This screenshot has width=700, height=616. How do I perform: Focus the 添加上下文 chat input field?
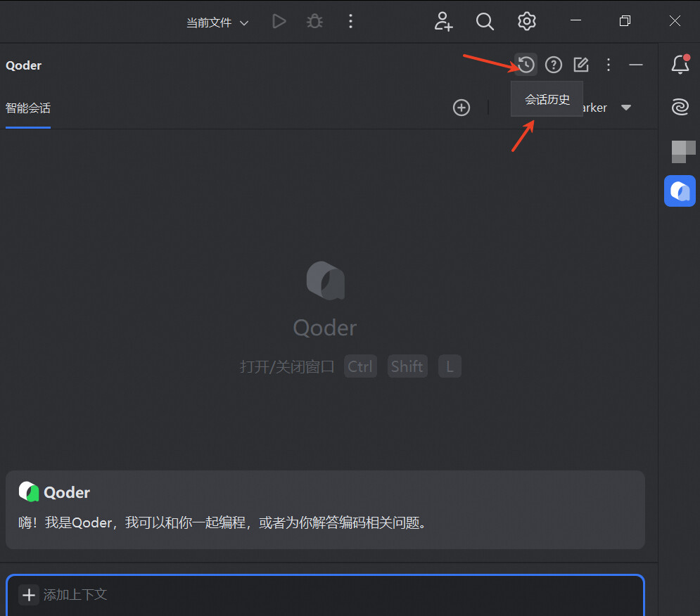pyautogui.click(x=326, y=596)
